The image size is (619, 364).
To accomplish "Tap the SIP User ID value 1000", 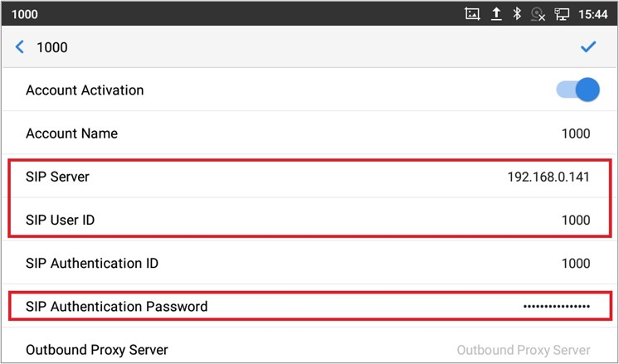I will coord(575,220).
